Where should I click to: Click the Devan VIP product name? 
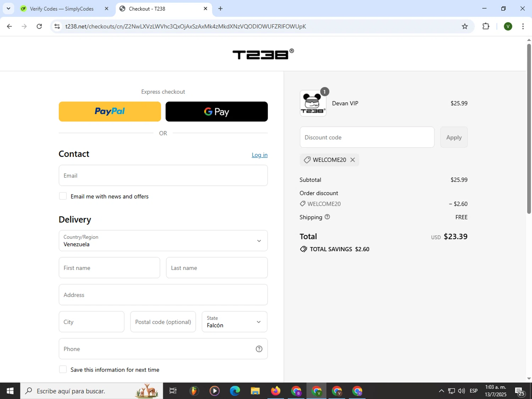tap(345, 103)
